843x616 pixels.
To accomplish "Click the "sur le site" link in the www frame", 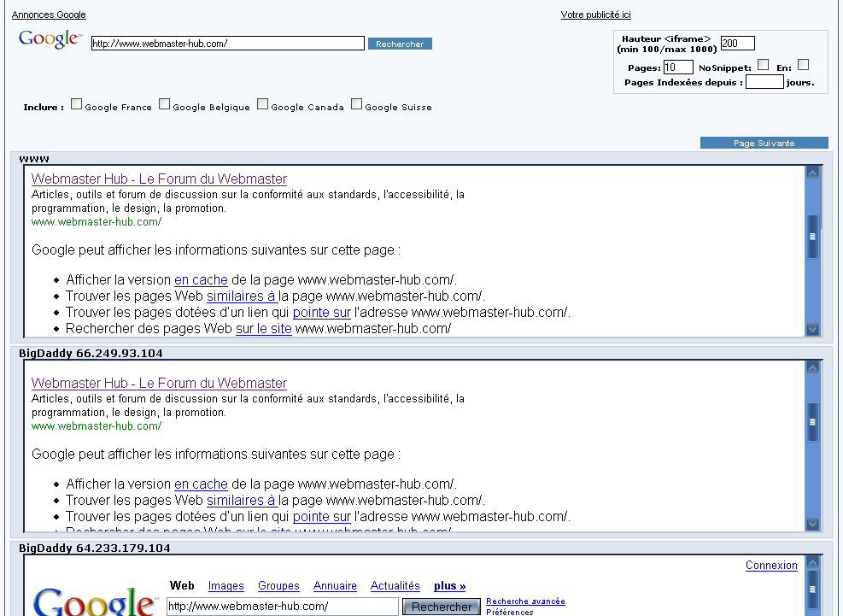I will (264, 328).
